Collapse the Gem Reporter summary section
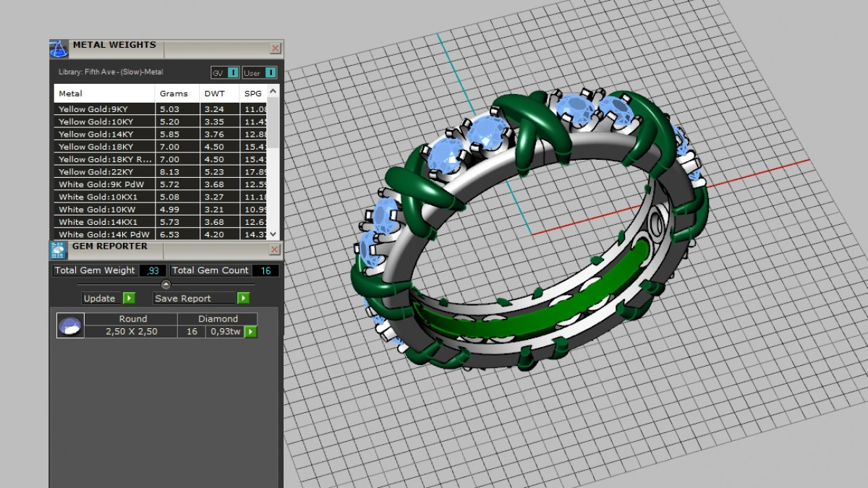 click(166, 284)
